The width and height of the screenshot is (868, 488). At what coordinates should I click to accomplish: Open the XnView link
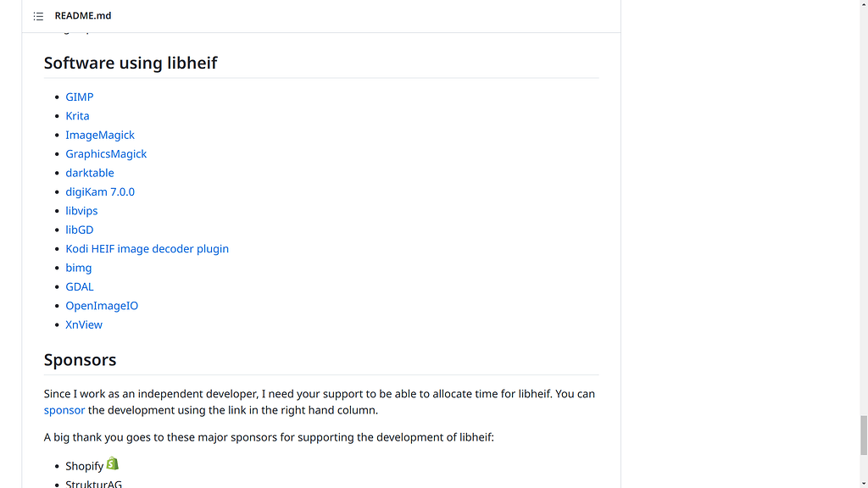[x=84, y=324]
